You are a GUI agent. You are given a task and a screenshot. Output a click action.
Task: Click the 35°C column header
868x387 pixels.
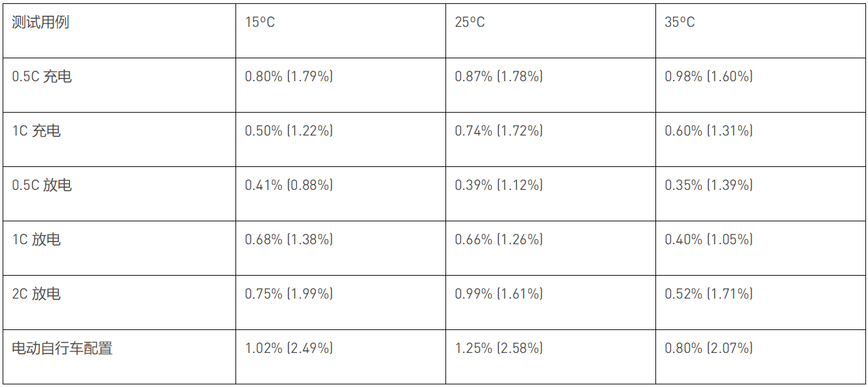click(x=680, y=22)
